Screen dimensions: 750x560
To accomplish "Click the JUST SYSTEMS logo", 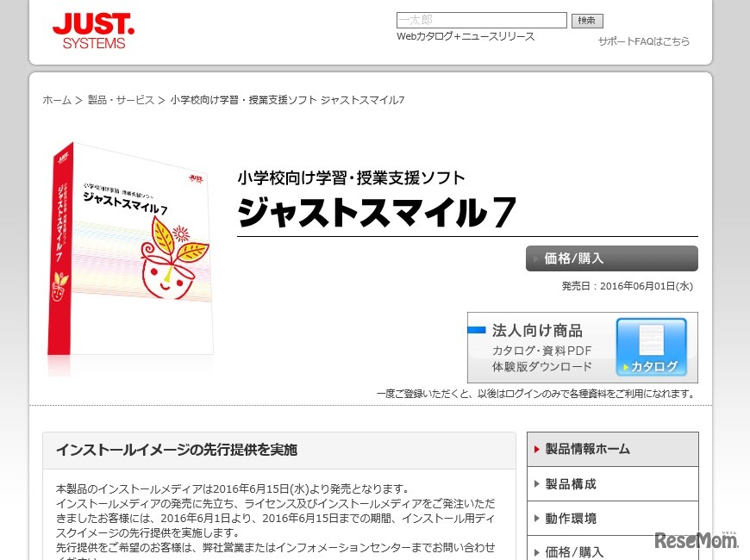I will click(94, 31).
